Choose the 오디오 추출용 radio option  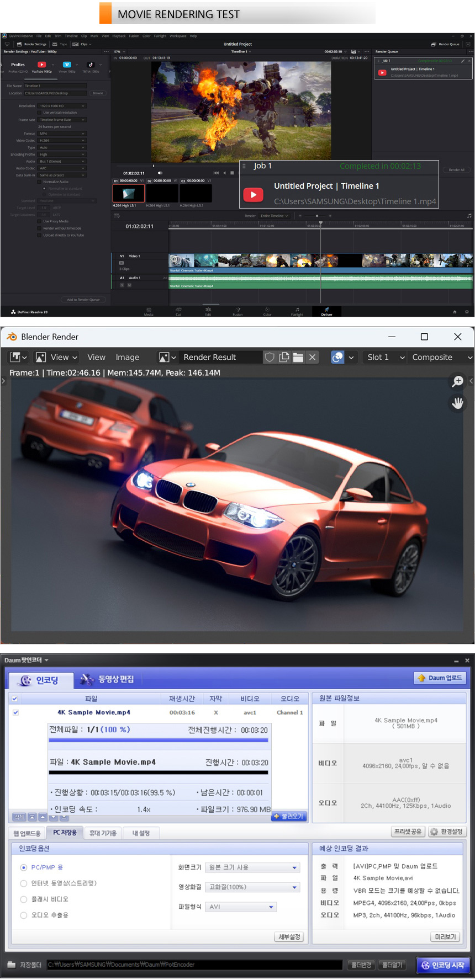24,915
